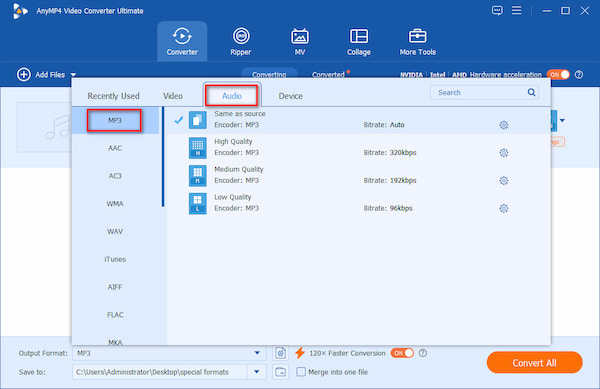This screenshot has width=600, height=389.
Task: Select AIFF format in list
Action: tap(115, 287)
